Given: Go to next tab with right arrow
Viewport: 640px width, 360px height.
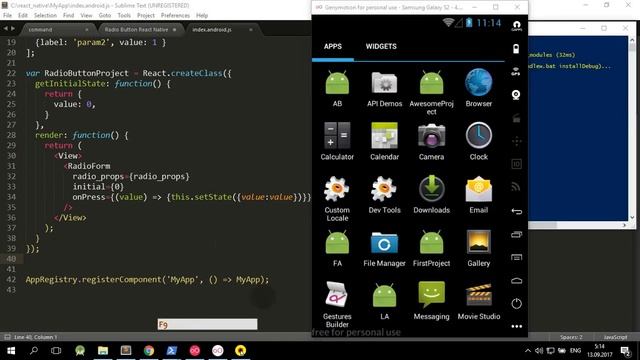Looking at the screenshot, I should [x=13, y=29].
